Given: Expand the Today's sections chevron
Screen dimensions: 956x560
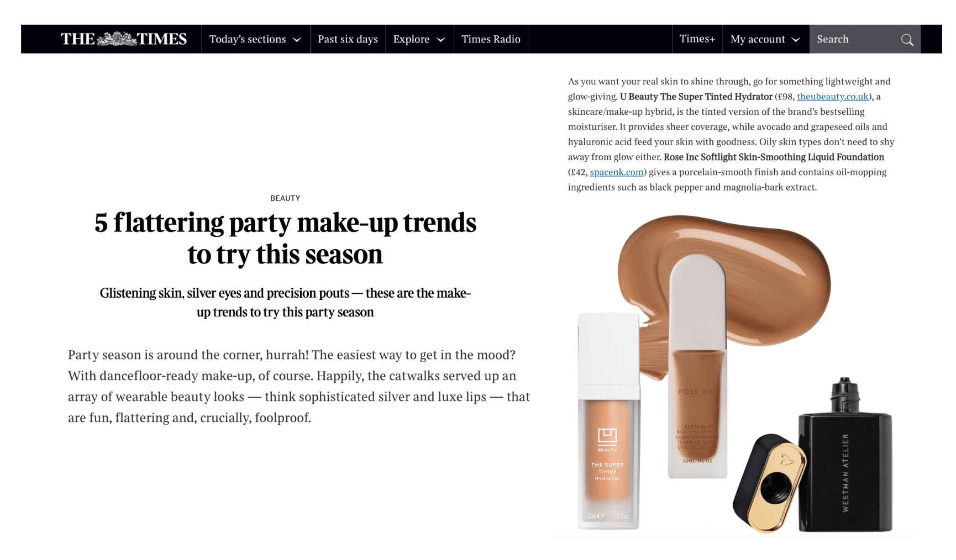Looking at the screenshot, I should point(297,40).
